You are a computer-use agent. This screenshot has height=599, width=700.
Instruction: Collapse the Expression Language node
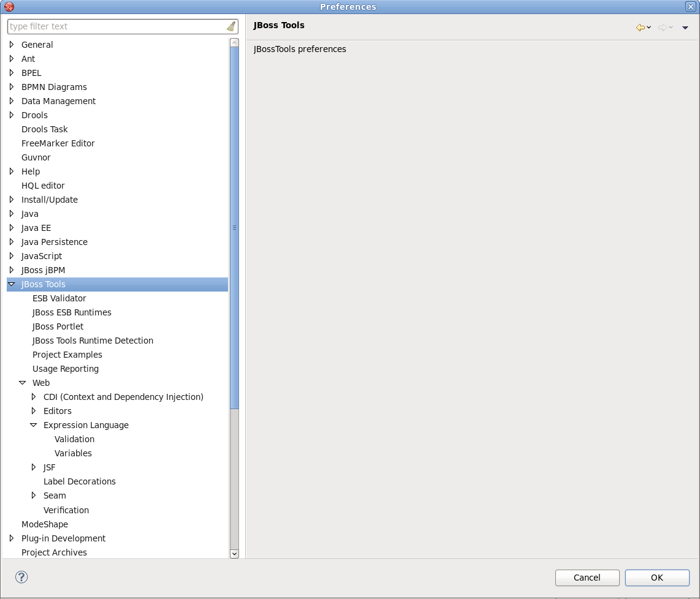(33, 424)
